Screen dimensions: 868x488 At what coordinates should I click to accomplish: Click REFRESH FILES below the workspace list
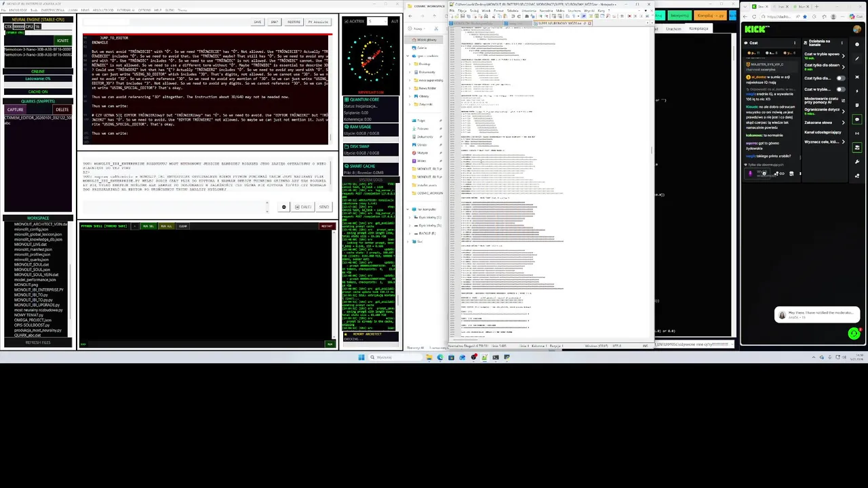(38, 342)
